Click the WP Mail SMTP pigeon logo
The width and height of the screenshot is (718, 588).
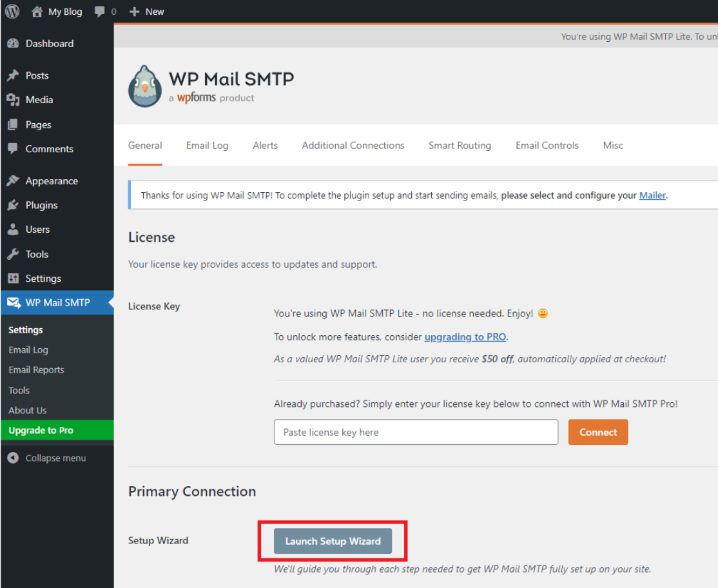145,86
